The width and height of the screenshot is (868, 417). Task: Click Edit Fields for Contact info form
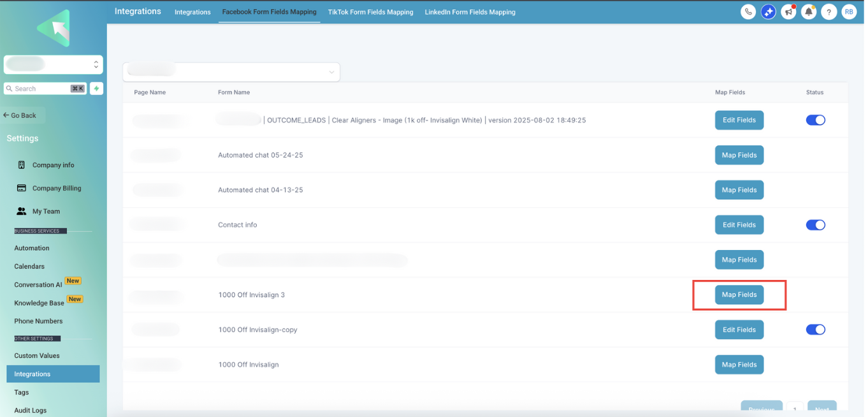click(x=739, y=225)
